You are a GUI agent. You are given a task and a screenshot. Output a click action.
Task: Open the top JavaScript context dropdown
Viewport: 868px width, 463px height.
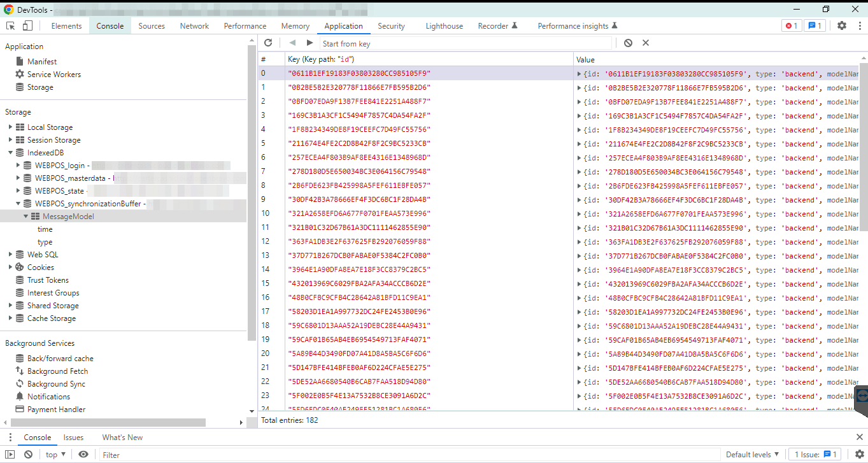pos(55,455)
